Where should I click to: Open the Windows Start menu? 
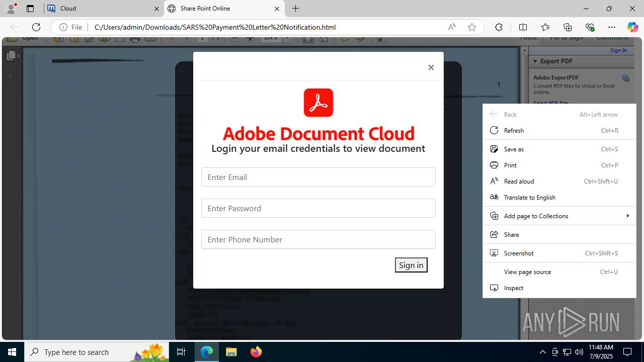pos(12,352)
